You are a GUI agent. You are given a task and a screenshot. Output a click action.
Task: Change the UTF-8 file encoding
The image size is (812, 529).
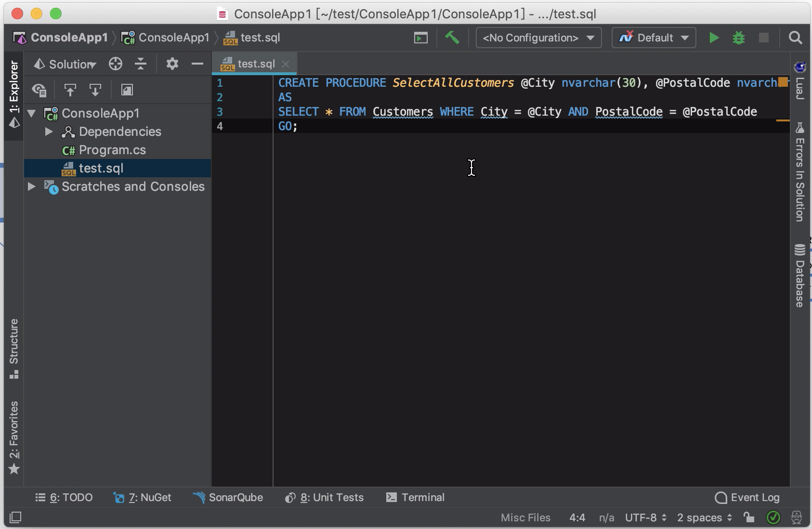pos(646,517)
